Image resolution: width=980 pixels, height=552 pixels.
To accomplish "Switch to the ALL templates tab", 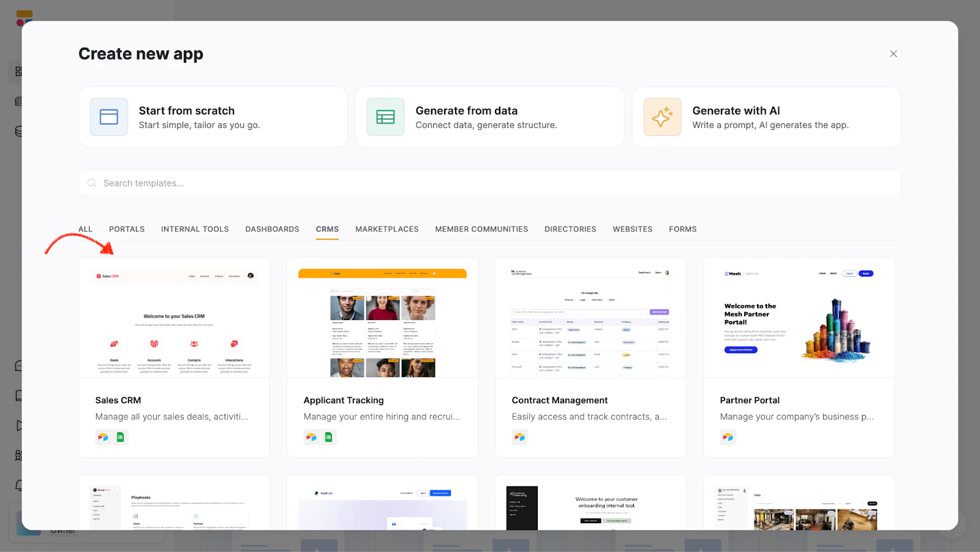I will [x=86, y=229].
